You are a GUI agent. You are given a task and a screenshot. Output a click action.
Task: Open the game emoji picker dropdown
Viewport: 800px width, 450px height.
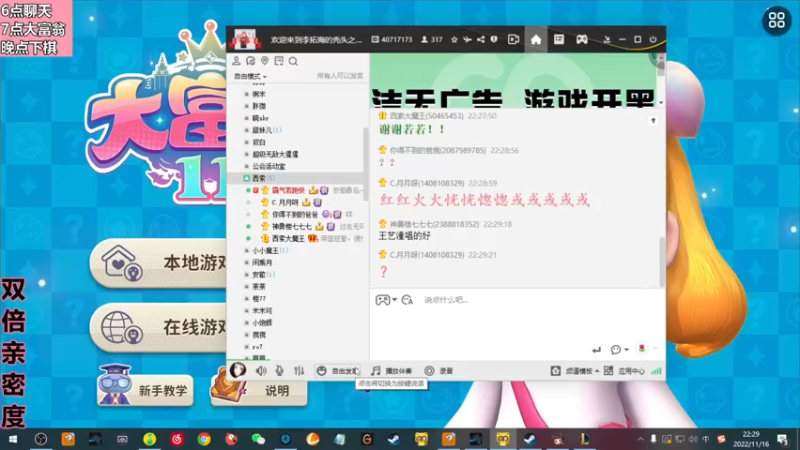(386, 299)
